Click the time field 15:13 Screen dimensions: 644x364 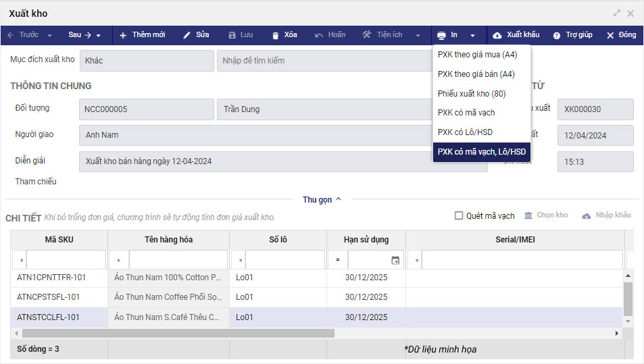595,161
